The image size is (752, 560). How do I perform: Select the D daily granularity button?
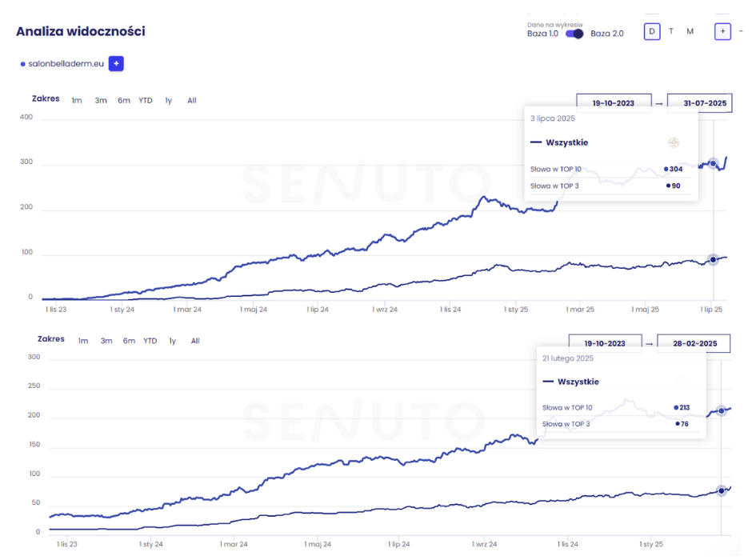coord(652,32)
